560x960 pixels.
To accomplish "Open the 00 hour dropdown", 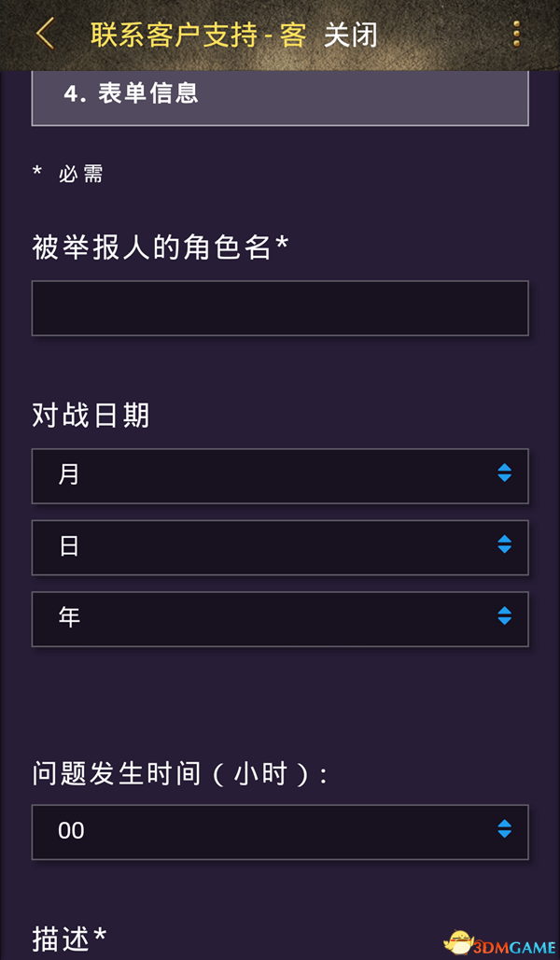I will (280, 832).
